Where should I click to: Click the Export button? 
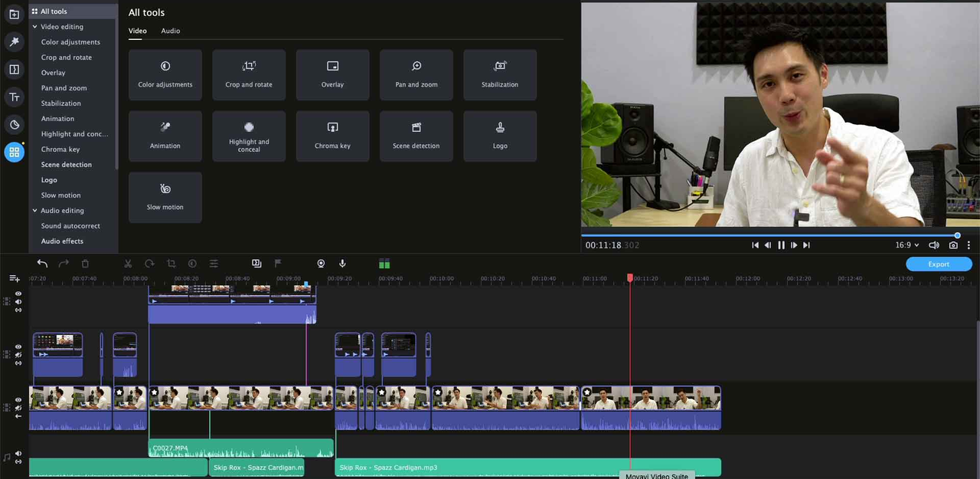[x=938, y=264]
